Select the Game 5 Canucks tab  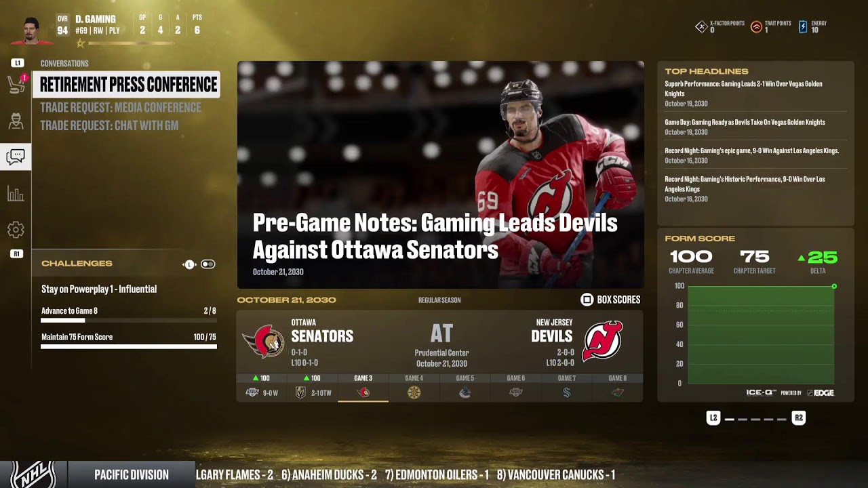coord(465,387)
